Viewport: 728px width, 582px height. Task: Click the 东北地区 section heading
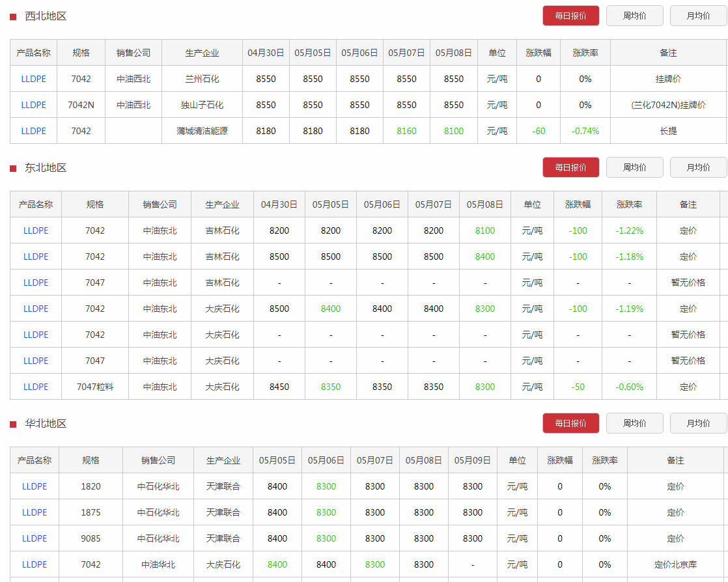(x=46, y=167)
